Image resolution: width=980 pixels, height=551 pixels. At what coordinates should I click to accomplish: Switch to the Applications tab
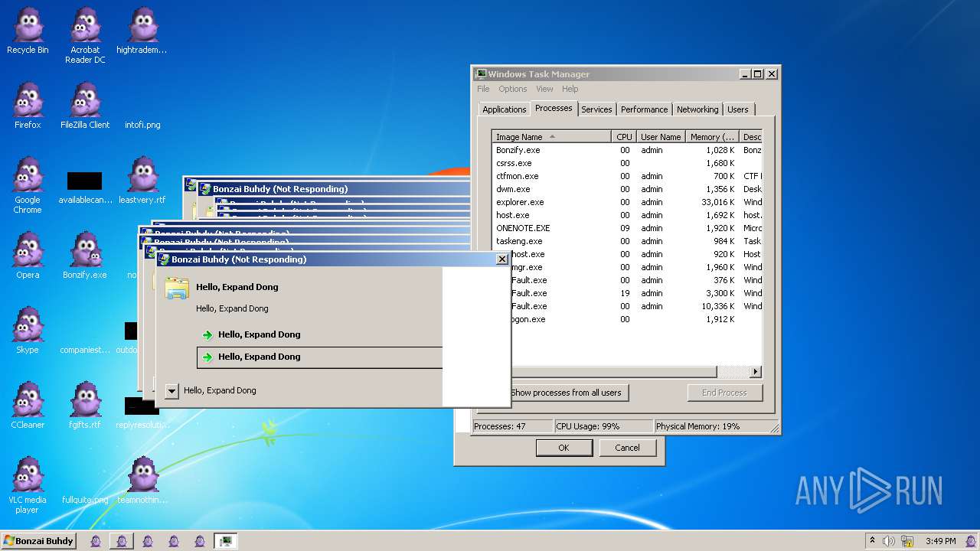pyautogui.click(x=504, y=109)
